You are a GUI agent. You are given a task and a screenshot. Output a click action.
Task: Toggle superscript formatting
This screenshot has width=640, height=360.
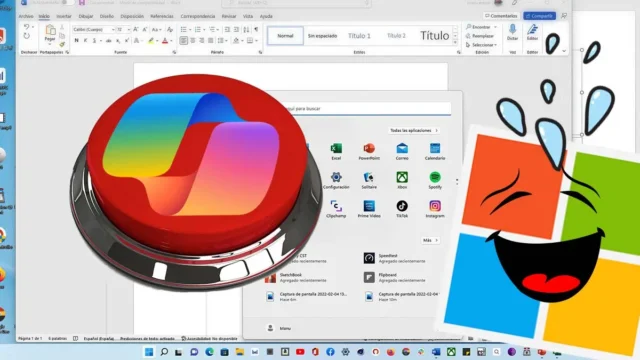127,40
